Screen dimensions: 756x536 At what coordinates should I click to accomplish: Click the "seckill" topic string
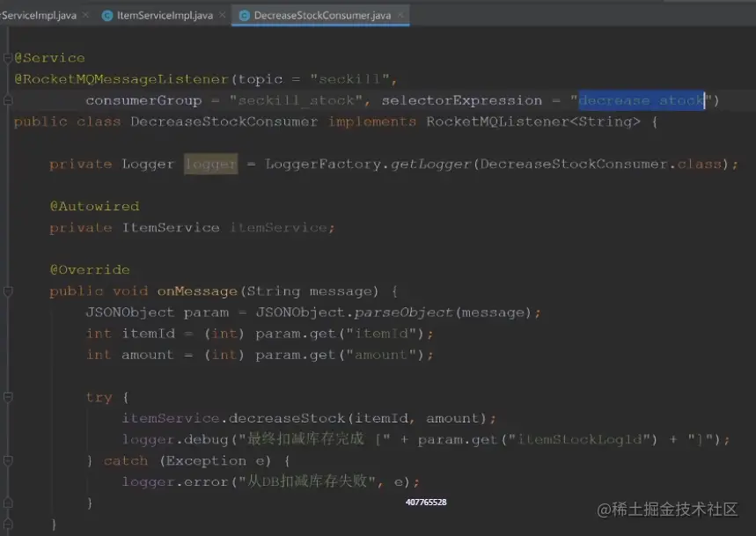pyautogui.click(x=349, y=79)
